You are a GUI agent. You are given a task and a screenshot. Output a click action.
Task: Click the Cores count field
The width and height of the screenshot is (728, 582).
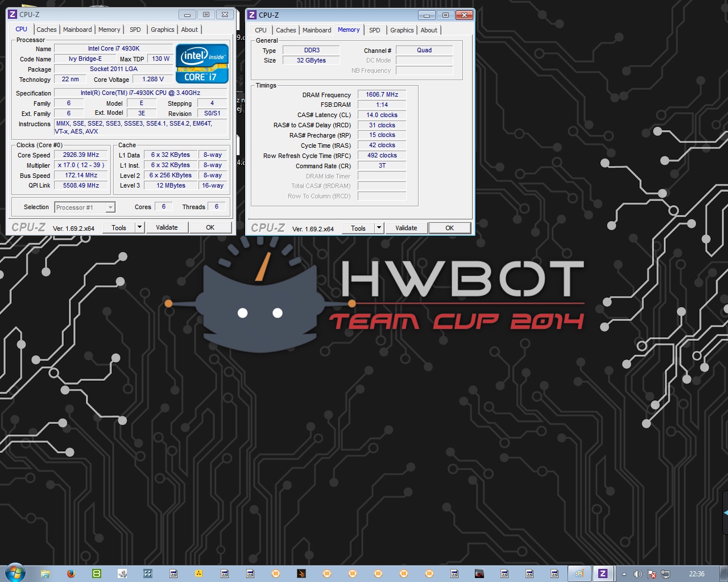coord(164,207)
